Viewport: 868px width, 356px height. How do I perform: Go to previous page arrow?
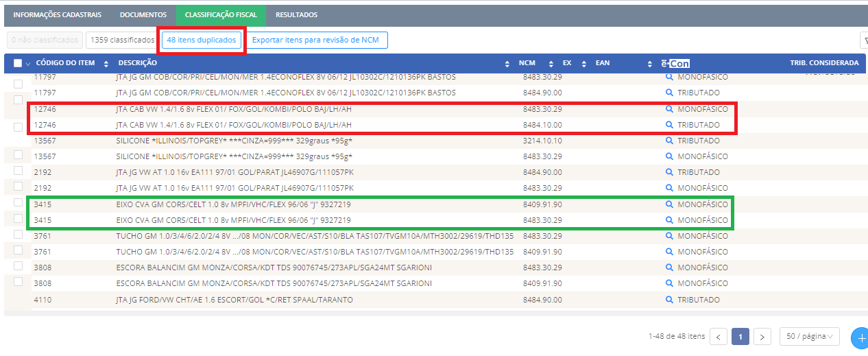(719, 337)
